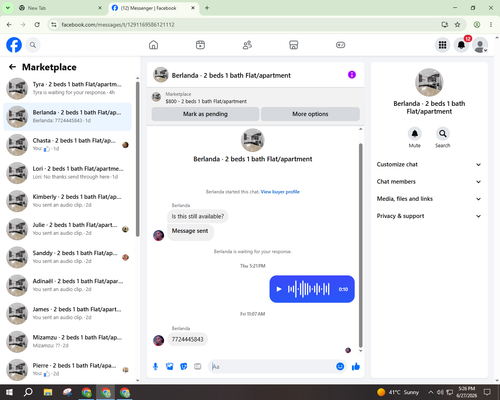Image resolution: width=500 pixels, height=400 pixels.
Task: Open the Friends icon in top navigation
Action: [x=247, y=45]
